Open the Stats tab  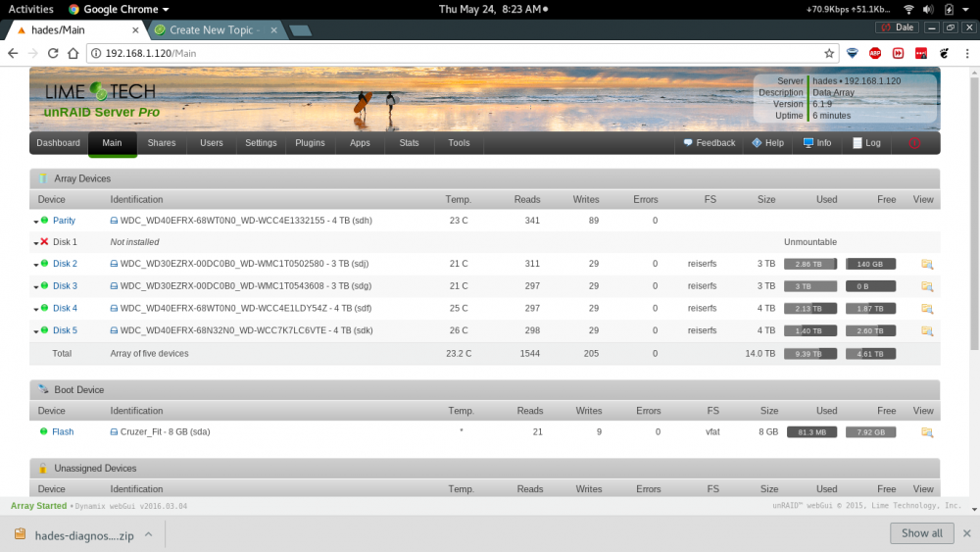pyautogui.click(x=410, y=143)
